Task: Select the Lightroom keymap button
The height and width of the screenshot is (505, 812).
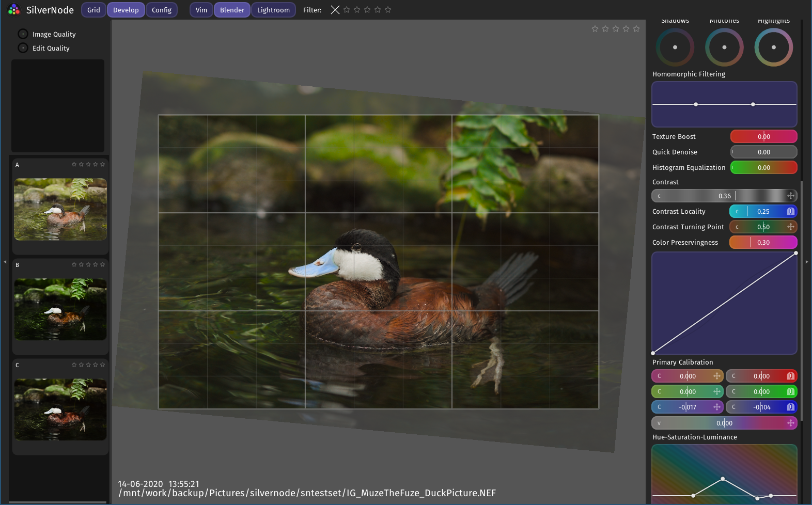Action: (273, 10)
